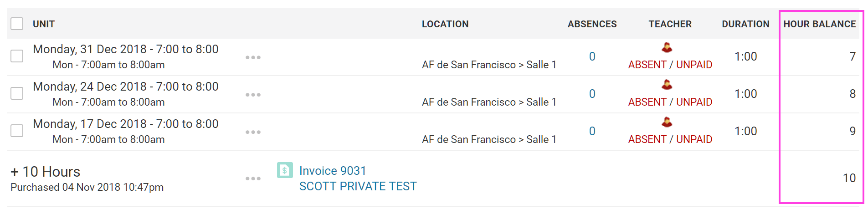Click the LOCATION column header
The height and width of the screenshot is (209, 868).
445,24
